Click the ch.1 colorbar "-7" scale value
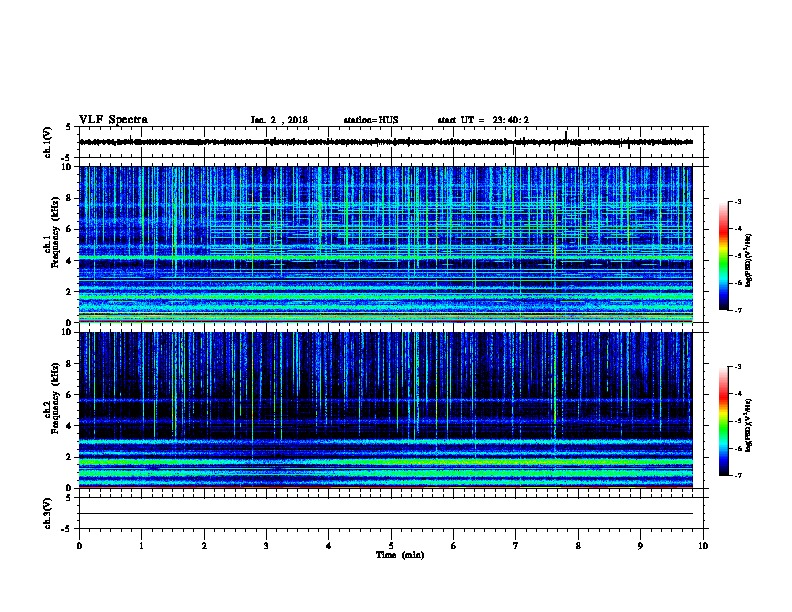The image size is (792, 612). click(737, 310)
